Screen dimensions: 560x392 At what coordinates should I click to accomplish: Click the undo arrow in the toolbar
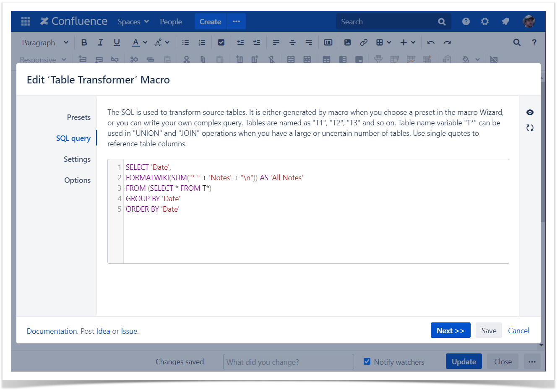[x=431, y=42]
